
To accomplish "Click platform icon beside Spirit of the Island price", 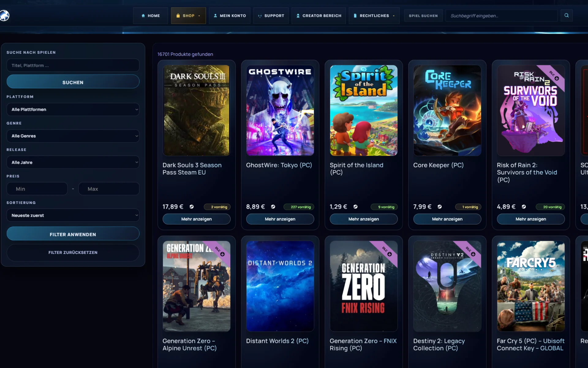I will (355, 207).
